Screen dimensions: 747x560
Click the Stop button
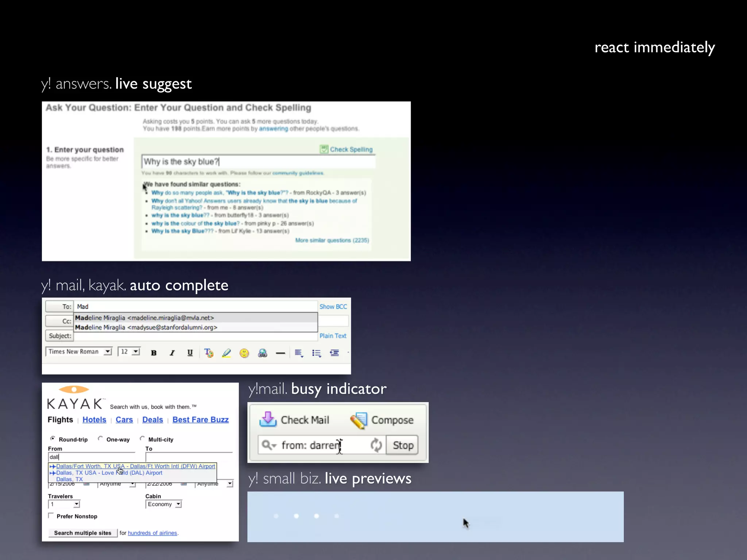pyautogui.click(x=403, y=445)
